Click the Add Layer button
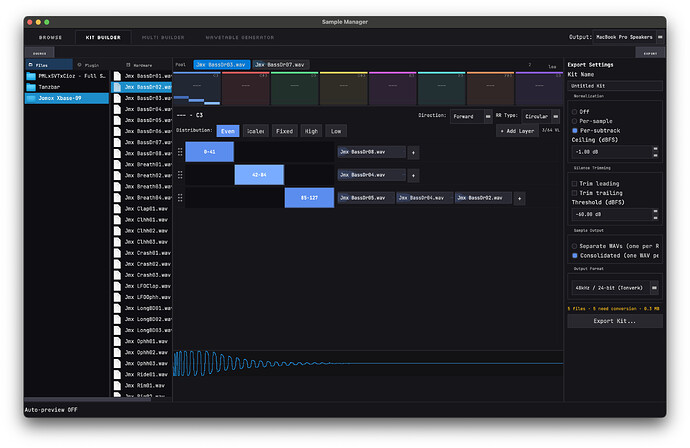 click(517, 131)
